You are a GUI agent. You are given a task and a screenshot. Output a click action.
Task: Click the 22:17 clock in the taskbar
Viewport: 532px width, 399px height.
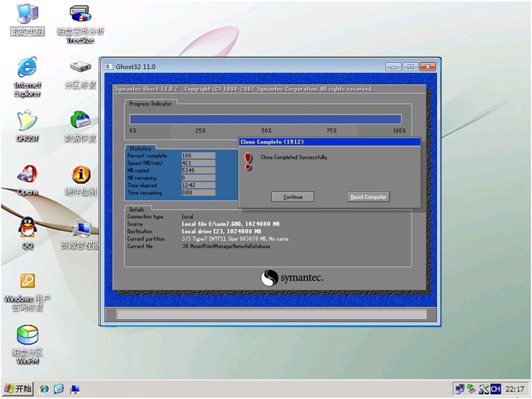[x=515, y=389]
